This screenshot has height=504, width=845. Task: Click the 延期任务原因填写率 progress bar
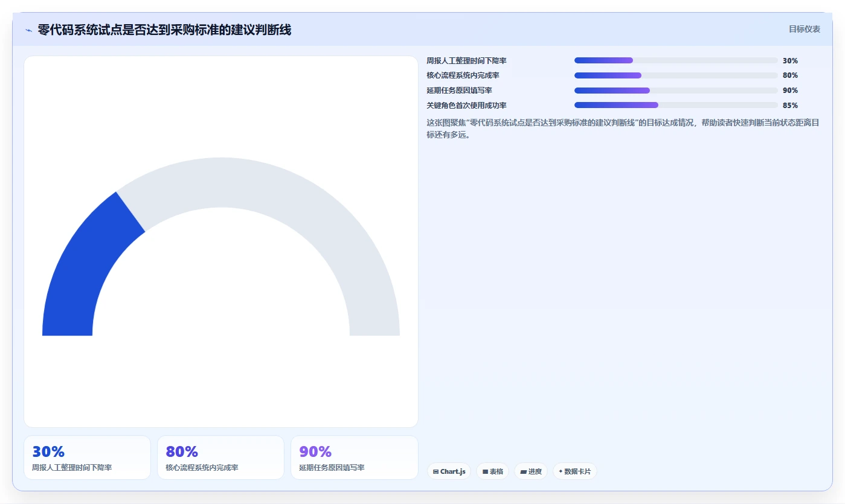tap(676, 91)
